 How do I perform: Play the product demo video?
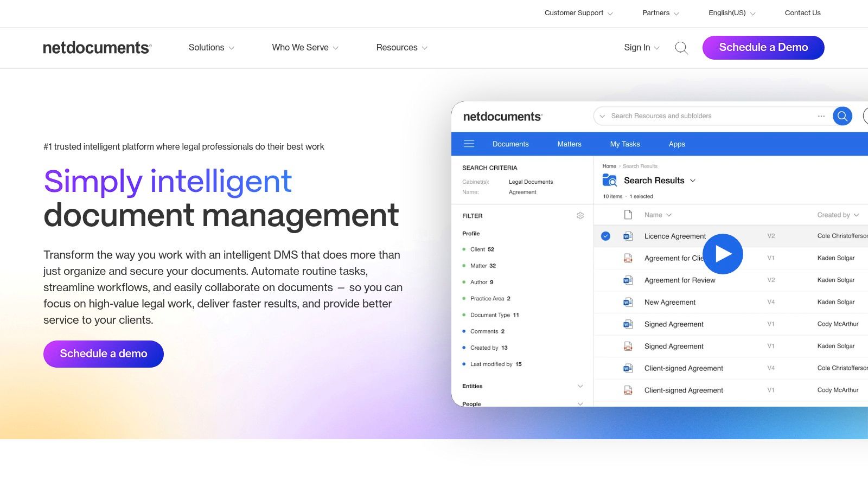[723, 254]
